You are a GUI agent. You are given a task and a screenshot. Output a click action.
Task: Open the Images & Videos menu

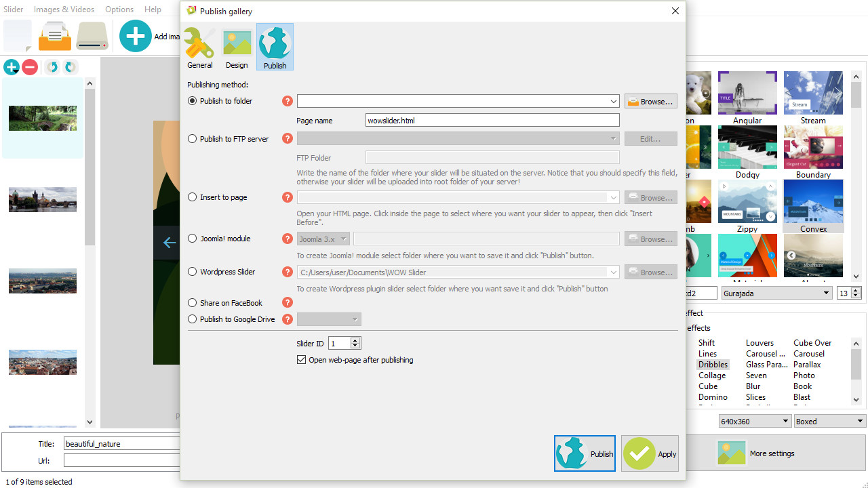(64, 9)
